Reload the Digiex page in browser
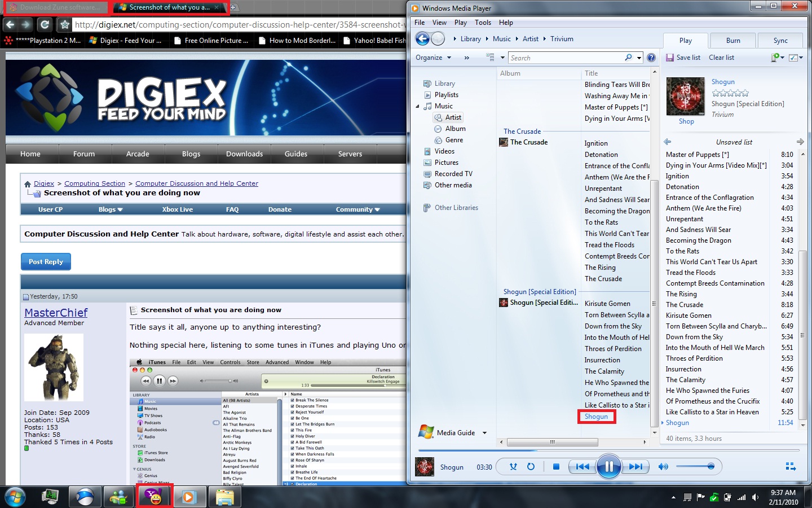The width and height of the screenshot is (812, 508). (x=45, y=24)
